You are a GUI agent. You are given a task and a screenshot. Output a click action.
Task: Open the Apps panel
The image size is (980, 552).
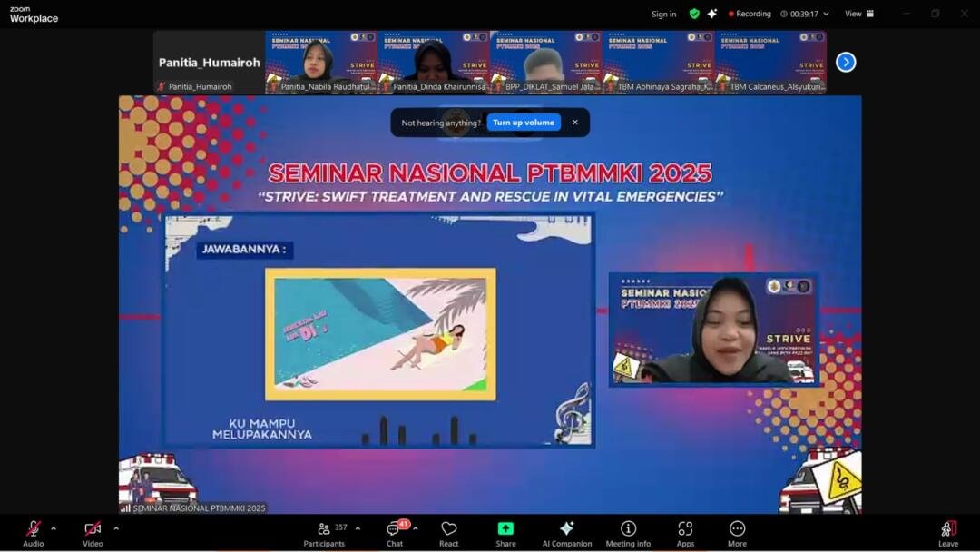click(x=685, y=533)
